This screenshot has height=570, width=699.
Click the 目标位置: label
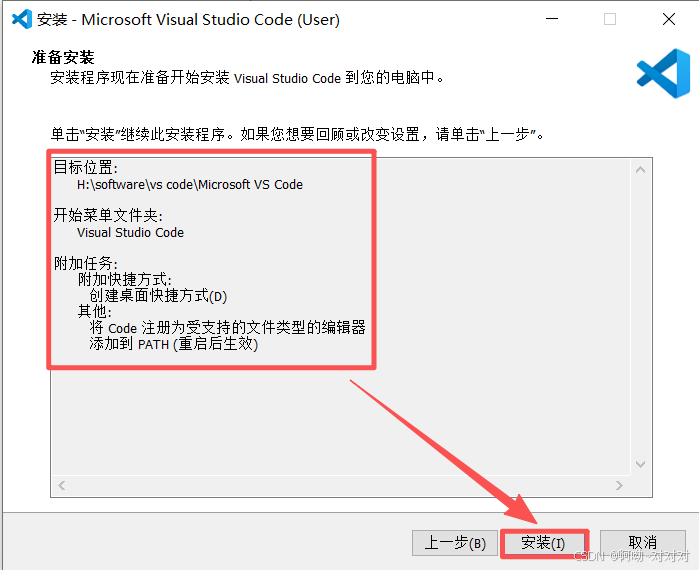86,168
